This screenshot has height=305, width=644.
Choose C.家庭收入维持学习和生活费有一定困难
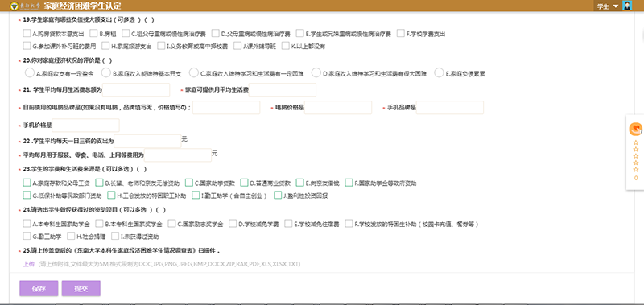194,72
